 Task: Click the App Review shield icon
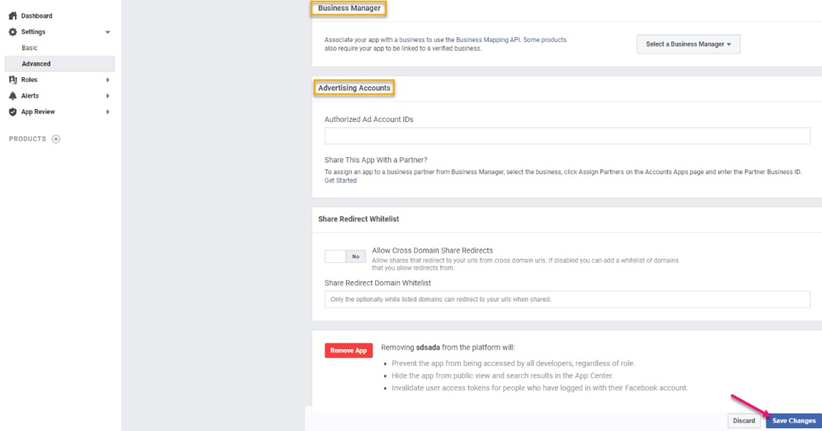(x=13, y=112)
